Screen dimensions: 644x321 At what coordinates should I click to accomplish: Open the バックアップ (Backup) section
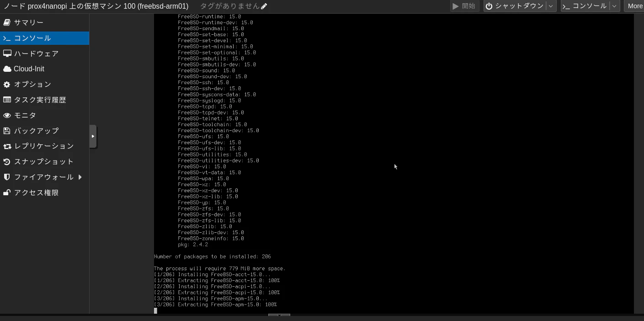[44, 131]
